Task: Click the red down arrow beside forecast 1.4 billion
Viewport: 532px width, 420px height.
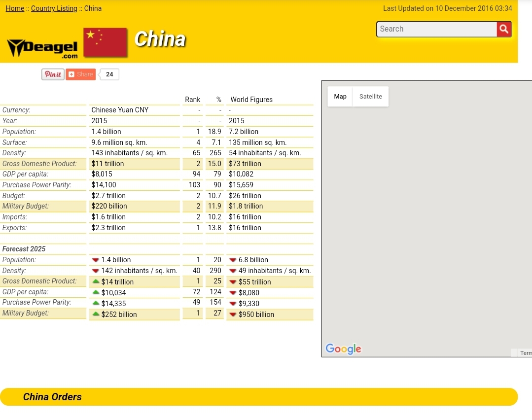Action: click(95, 260)
